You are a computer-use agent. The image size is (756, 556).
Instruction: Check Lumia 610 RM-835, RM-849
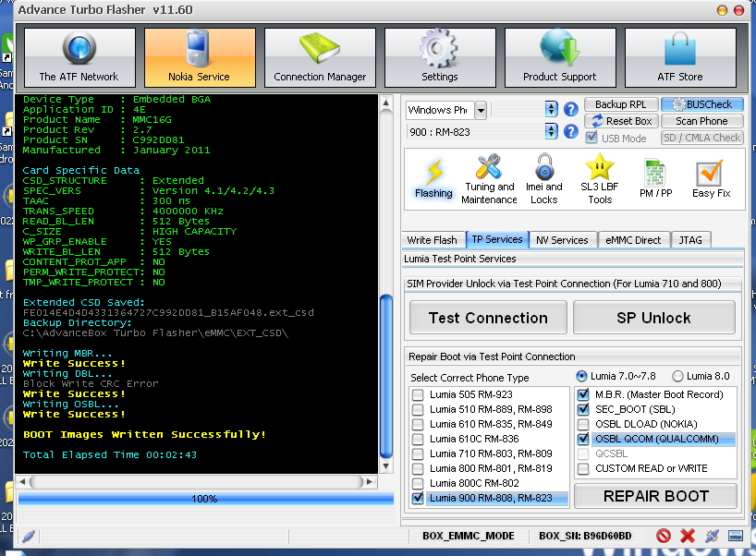[x=418, y=425]
